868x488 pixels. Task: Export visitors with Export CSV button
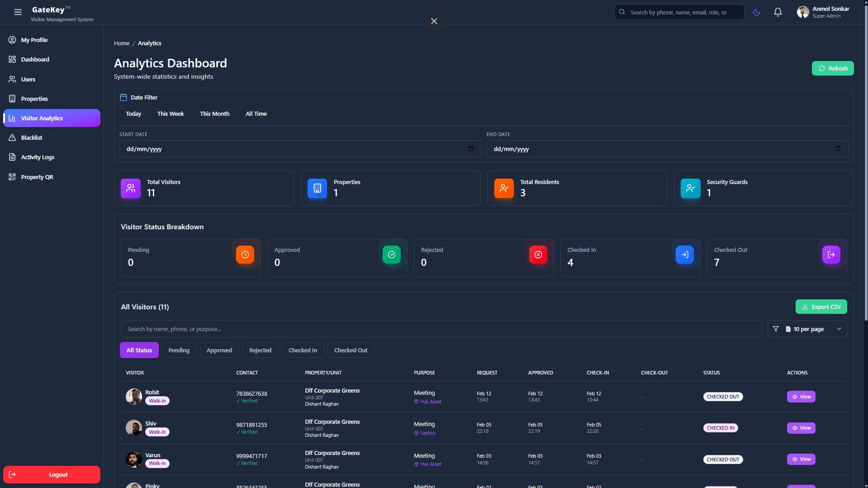(821, 307)
